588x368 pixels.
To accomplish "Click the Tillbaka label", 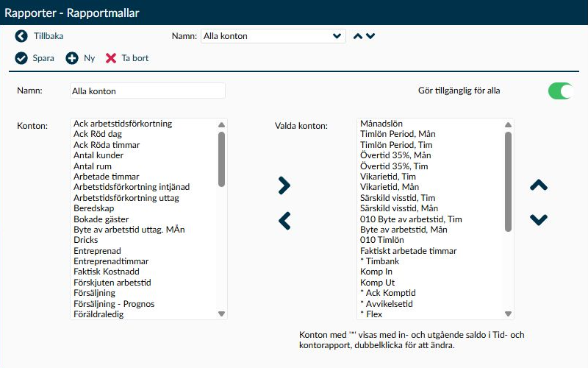I will (x=49, y=36).
